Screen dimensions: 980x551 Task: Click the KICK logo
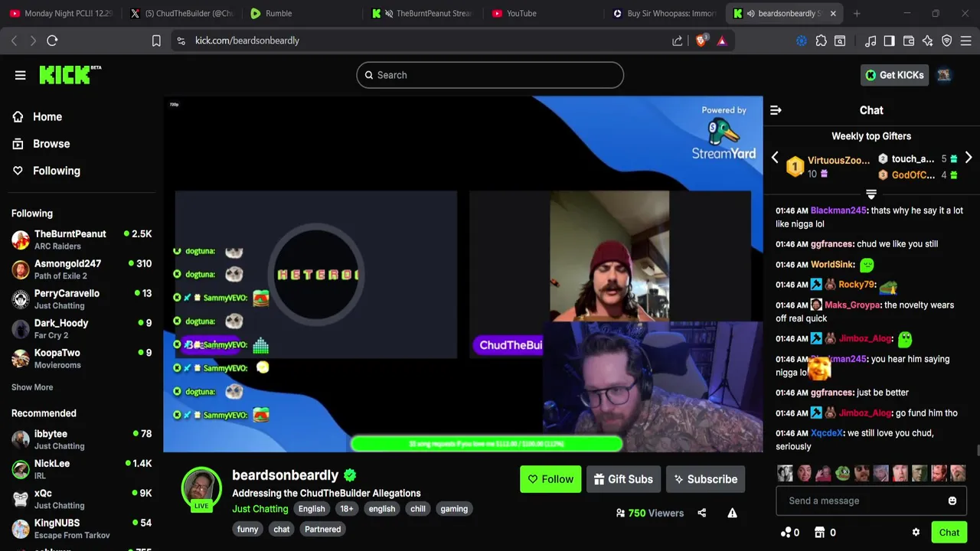click(70, 74)
